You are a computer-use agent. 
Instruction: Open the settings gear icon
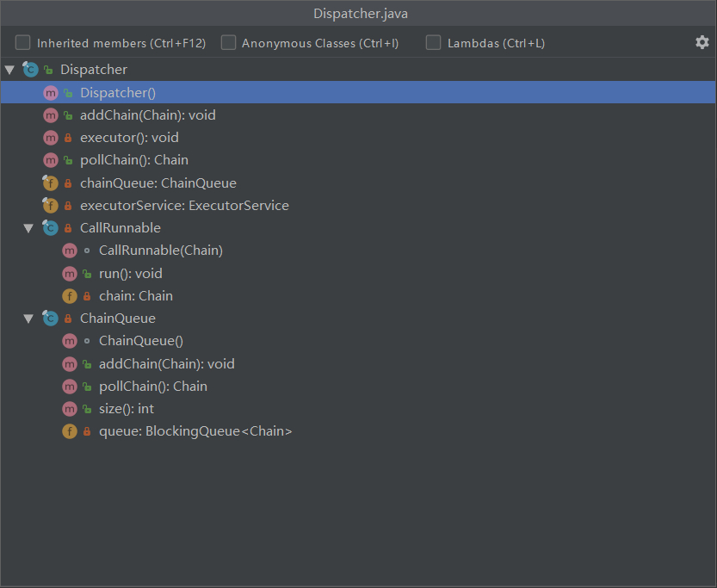click(x=702, y=42)
